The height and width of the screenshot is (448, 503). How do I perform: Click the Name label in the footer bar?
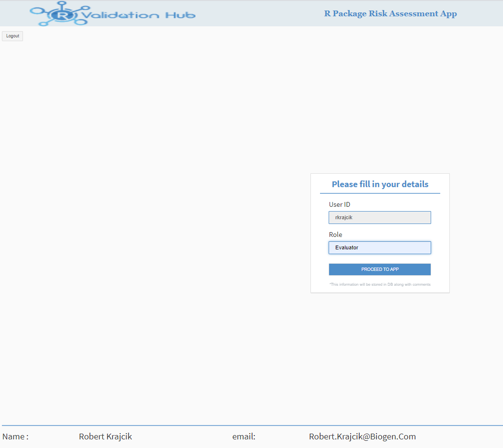15,437
